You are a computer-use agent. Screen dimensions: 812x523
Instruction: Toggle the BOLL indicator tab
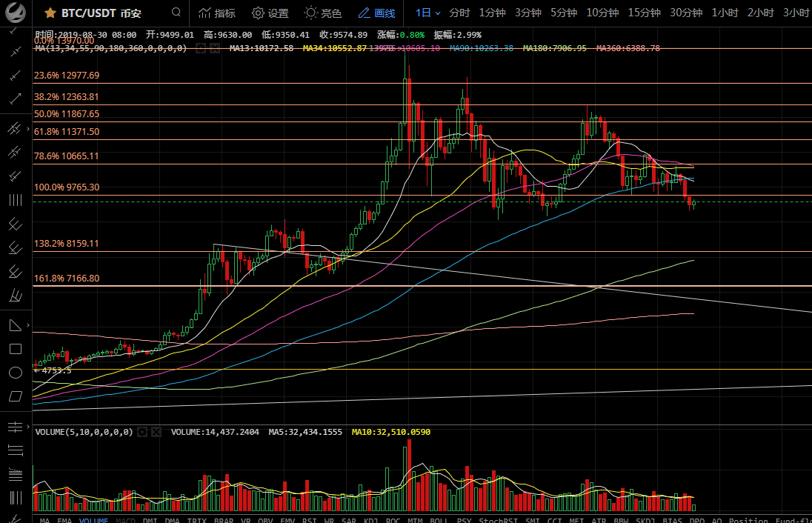point(439,520)
